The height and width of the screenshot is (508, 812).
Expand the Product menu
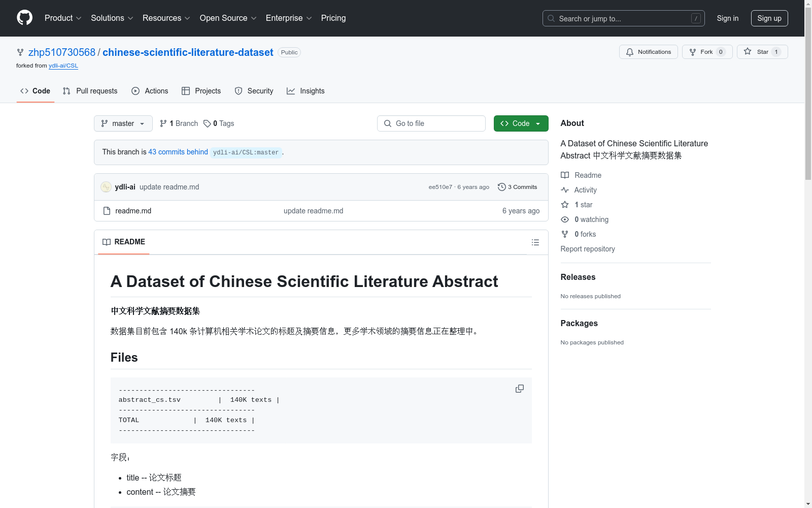coord(63,18)
